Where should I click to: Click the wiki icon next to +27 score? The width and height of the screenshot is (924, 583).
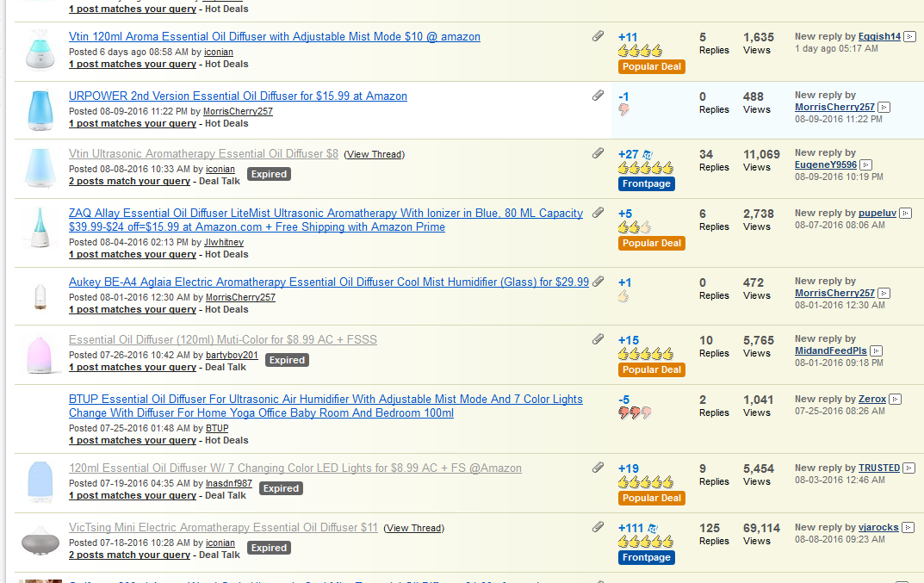tap(647, 154)
